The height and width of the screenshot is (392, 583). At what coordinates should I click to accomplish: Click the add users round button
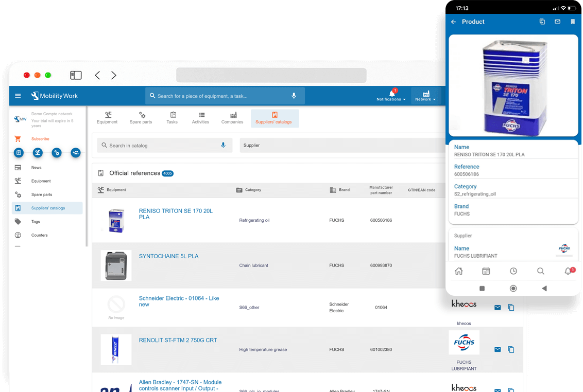point(76,152)
